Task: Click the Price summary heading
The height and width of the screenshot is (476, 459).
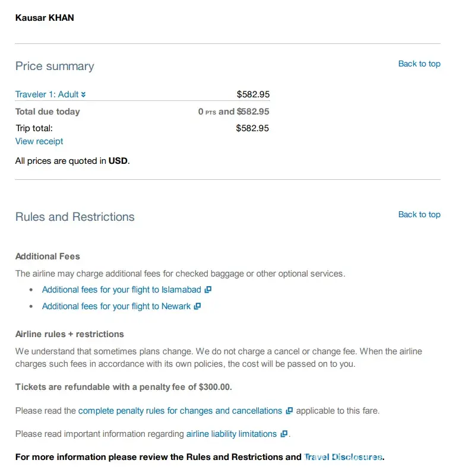Action: [55, 66]
